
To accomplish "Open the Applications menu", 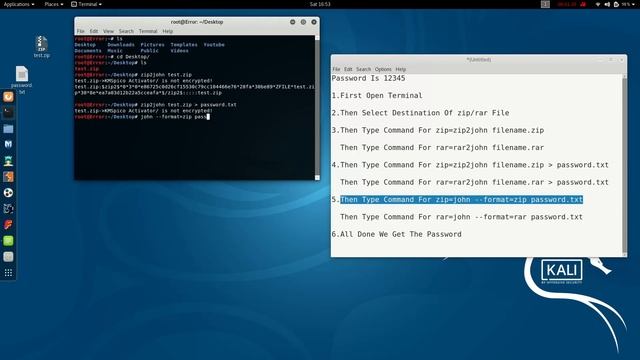I will 18,4.
